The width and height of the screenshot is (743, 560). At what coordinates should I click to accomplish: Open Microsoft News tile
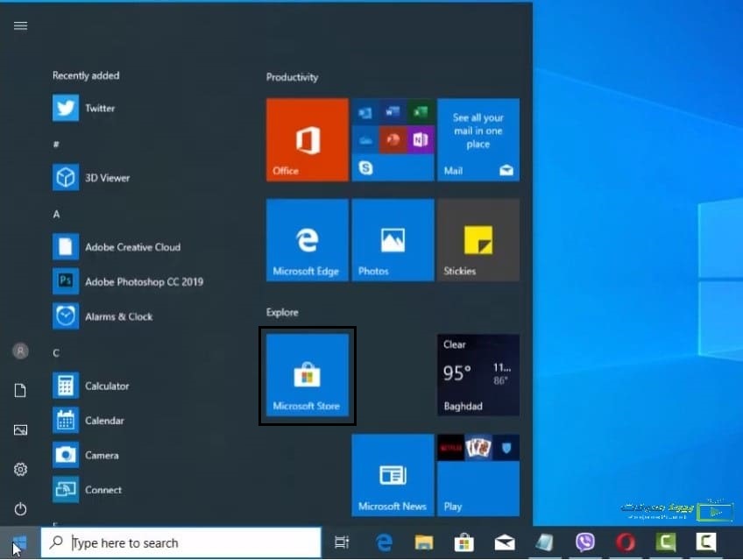pos(393,475)
